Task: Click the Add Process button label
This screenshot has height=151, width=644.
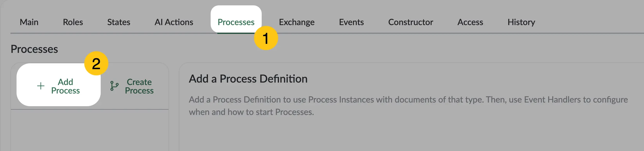Action: tap(65, 86)
